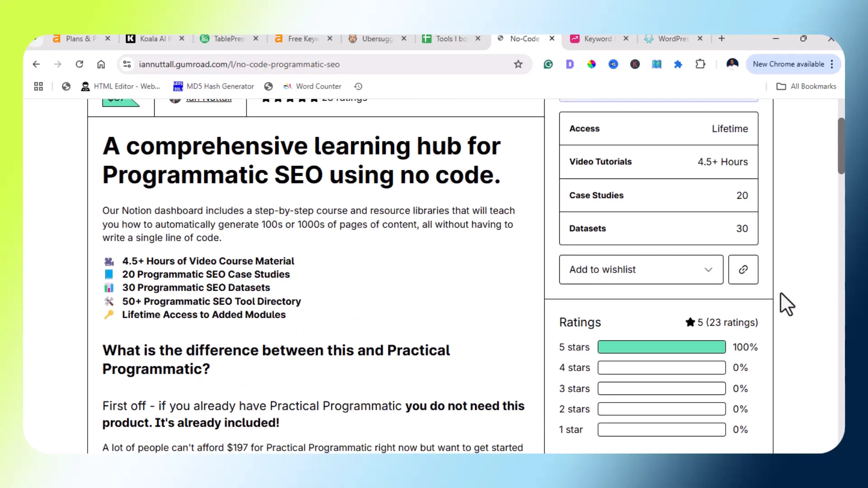Open the blue circular extension icon

click(613, 64)
